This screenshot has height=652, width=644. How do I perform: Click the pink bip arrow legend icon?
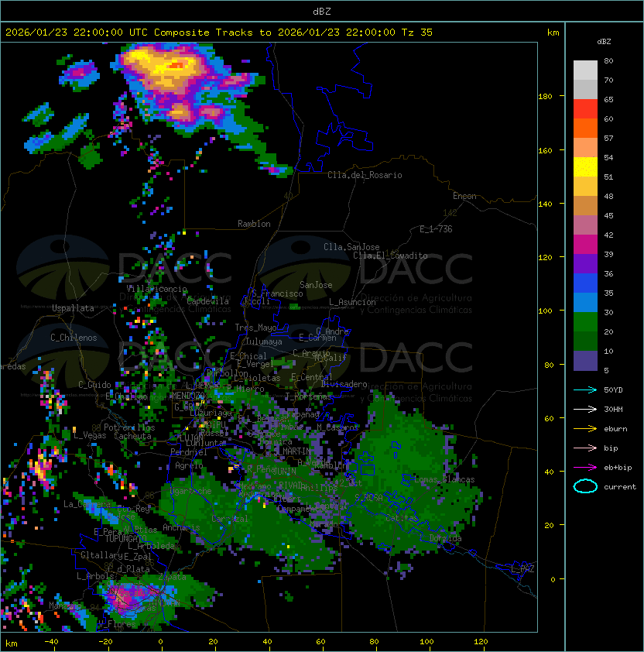[x=585, y=448]
